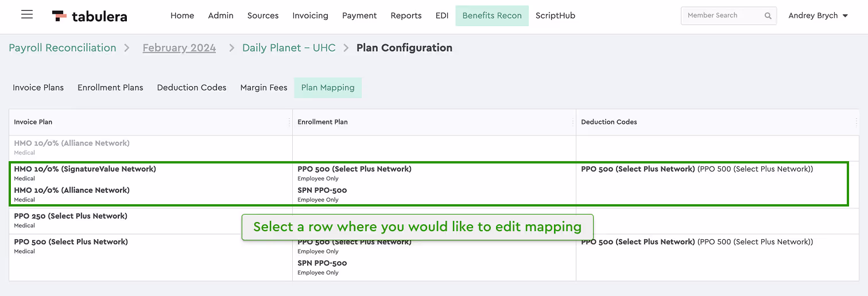The width and height of the screenshot is (868, 296).
Task: Click the tabulera logo
Action: 90,16
